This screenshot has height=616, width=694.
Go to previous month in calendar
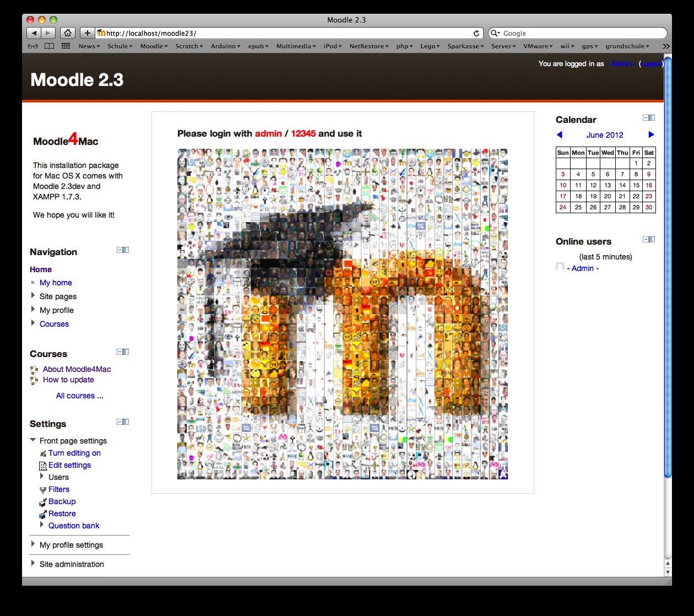(x=560, y=134)
